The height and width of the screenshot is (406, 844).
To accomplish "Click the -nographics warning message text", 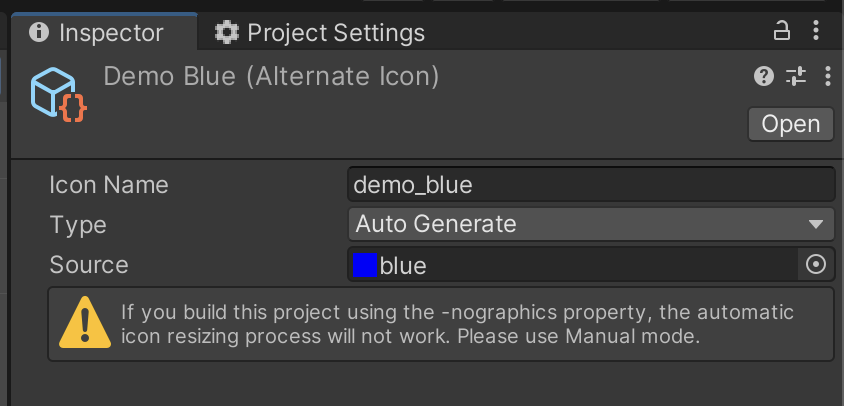I will click(x=458, y=324).
